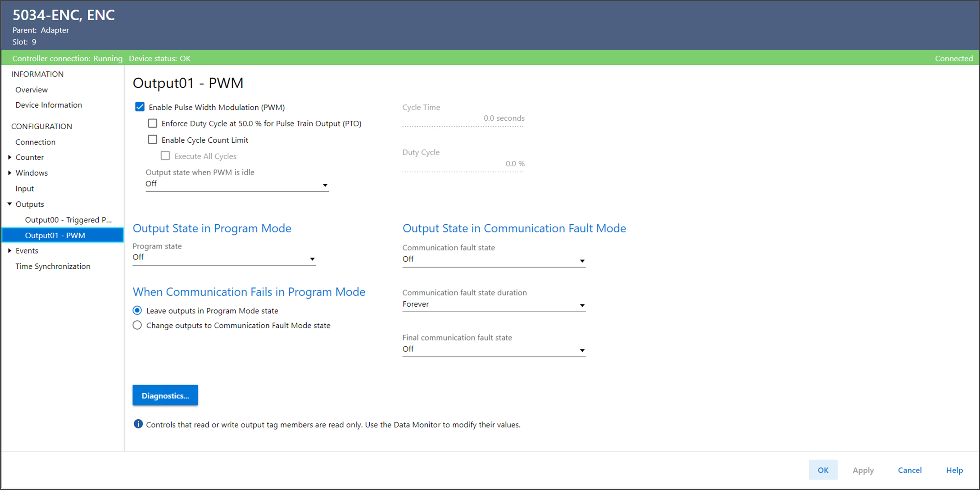This screenshot has width=980, height=490.
Task: Go to Time Synchronization page
Action: (x=53, y=266)
